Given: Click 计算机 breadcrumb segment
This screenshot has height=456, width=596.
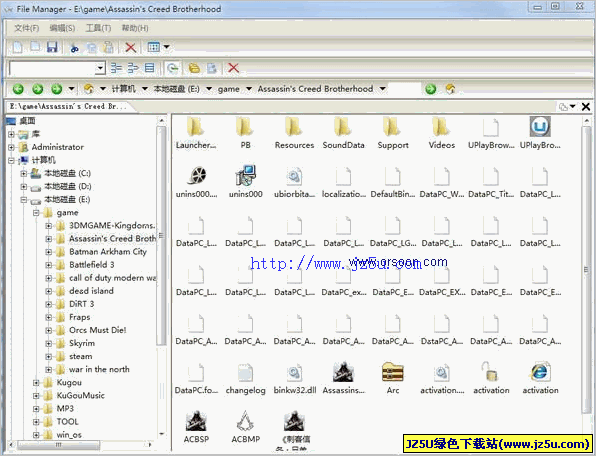Looking at the screenshot, I should pyautogui.click(x=124, y=89).
